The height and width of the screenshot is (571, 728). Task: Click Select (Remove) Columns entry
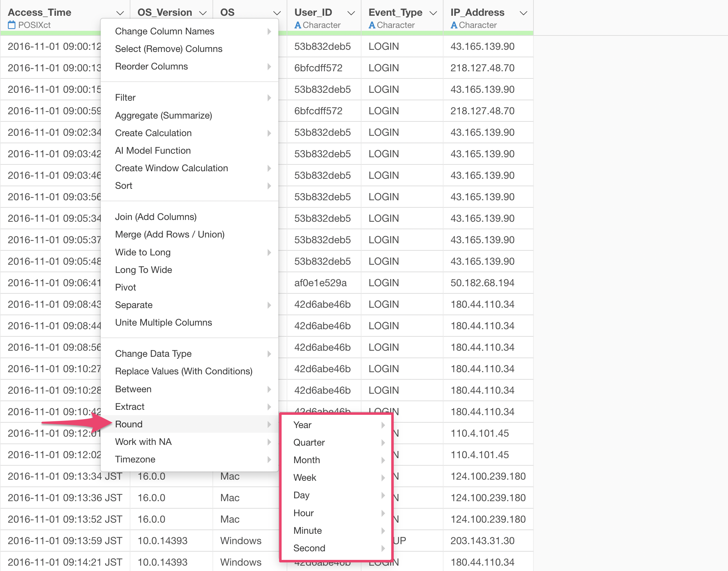[x=168, y=49]
